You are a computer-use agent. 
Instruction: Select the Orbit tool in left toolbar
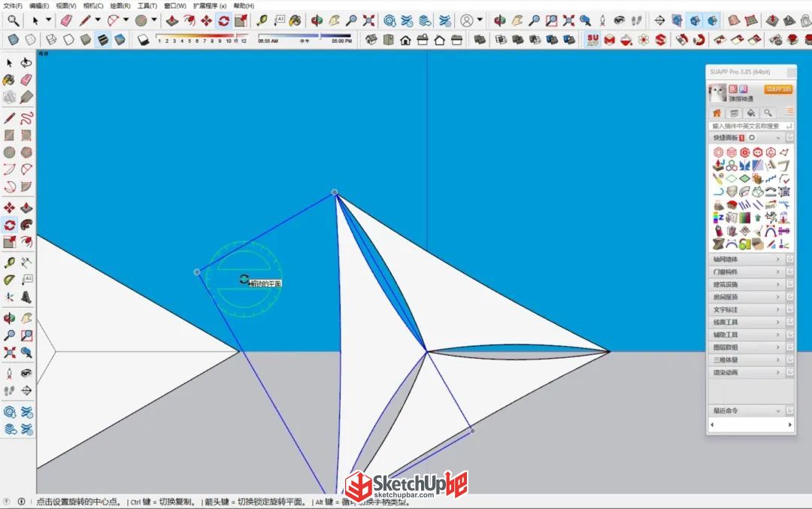click(9, 318)
